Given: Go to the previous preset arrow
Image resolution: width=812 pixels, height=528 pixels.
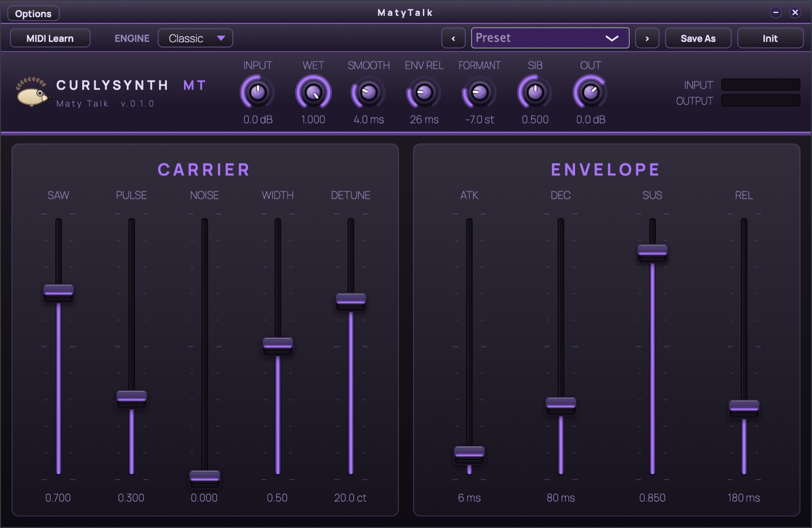Looking at the screenshot, I should pos(453,39).
